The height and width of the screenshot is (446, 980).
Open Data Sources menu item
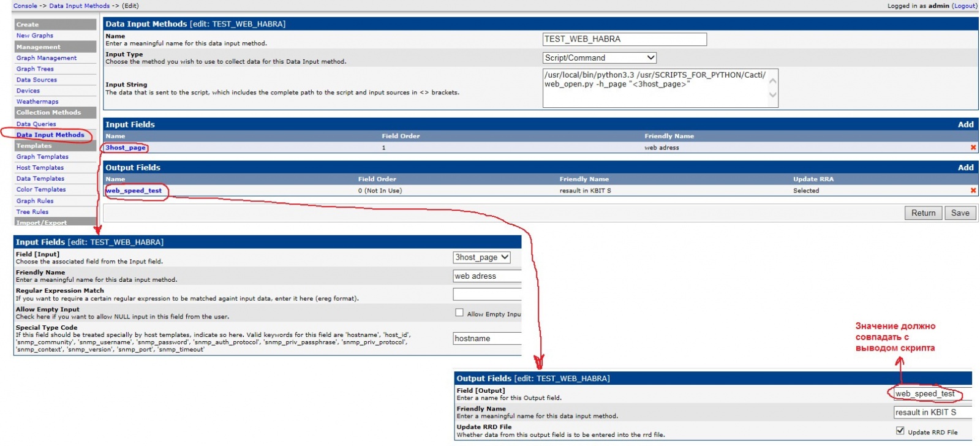[x=37, y=80]
